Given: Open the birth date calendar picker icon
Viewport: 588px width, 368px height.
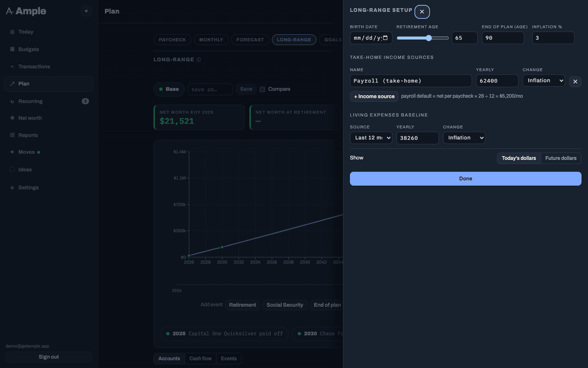Looking at the screenshot, I should (385, 38).
